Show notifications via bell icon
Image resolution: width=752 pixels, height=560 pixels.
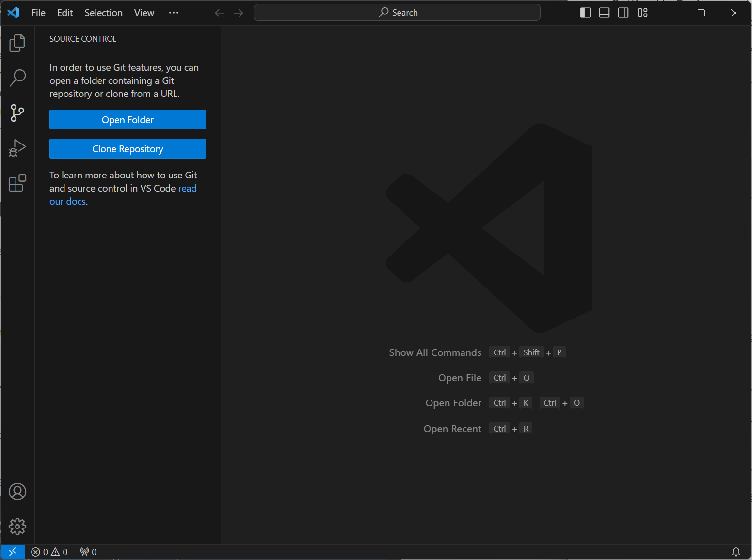pyautogui.click(x=736, y=552)
